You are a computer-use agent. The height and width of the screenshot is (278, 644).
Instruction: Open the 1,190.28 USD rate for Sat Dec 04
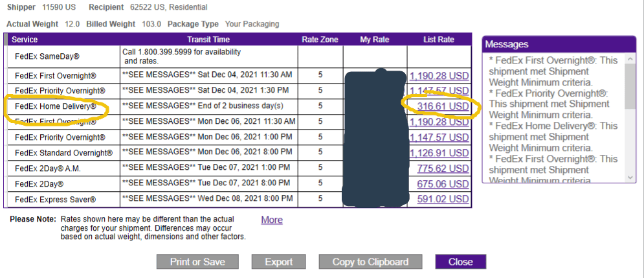tap(439, 76)
